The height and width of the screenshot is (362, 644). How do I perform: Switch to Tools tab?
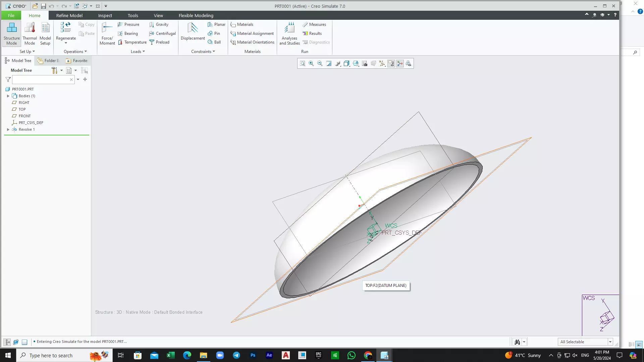[133, 15]
